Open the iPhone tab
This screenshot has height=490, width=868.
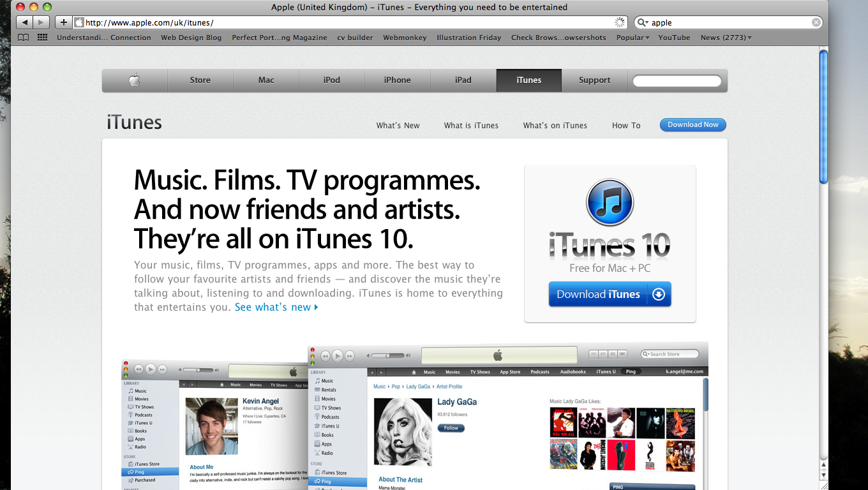pyautogui.click(x=397, y=80)
